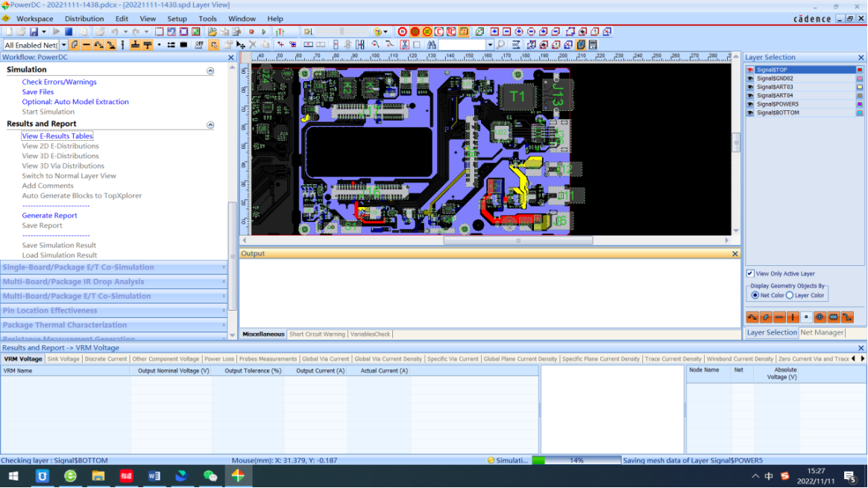Toggle visibility of Signal$GND02 layer

click(x=750, y=78)
